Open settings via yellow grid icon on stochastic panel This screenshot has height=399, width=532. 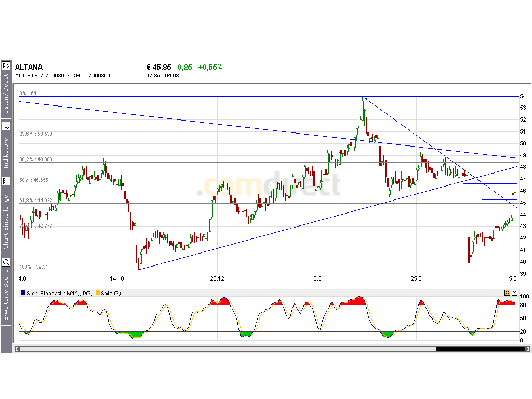click(x=507, y=293)
